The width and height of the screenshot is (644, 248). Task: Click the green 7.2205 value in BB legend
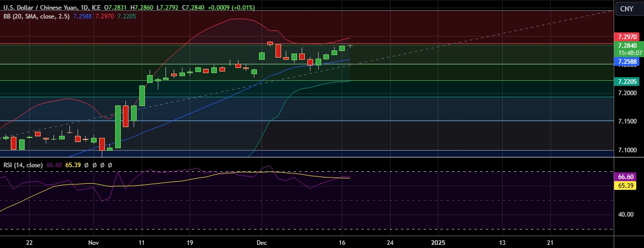pyautogui.click(x=127, y=16)
